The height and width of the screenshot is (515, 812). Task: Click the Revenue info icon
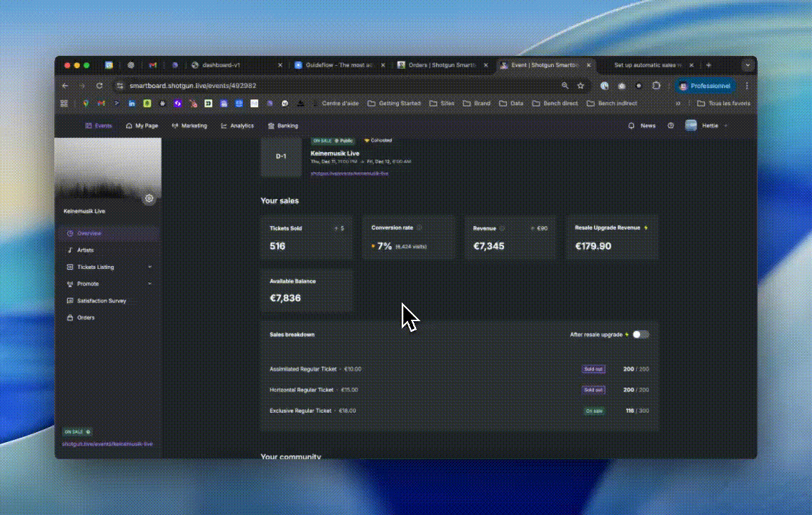pyautogui.click(x=502, y=228)
